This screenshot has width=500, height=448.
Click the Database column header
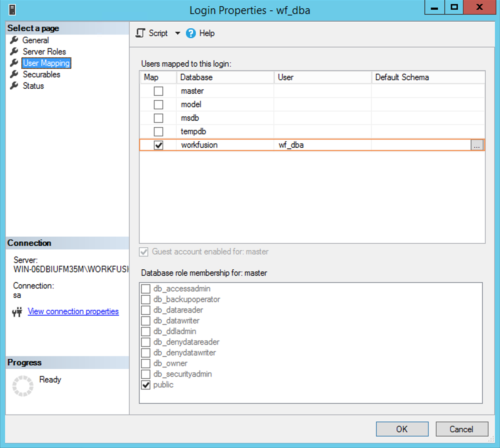[225, 77]
